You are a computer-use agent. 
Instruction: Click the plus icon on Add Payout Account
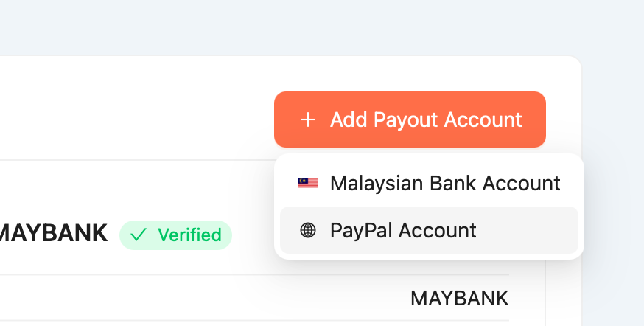click(x=308, y=119)
